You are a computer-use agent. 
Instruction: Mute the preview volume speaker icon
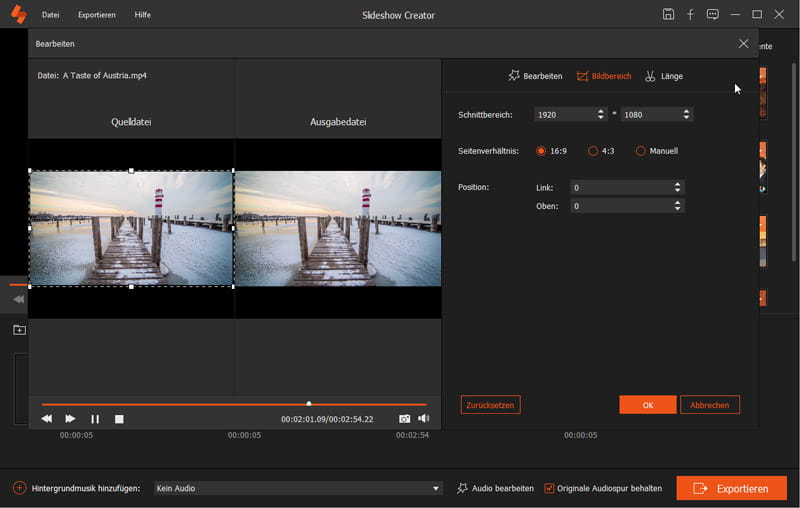pos(424,419)
